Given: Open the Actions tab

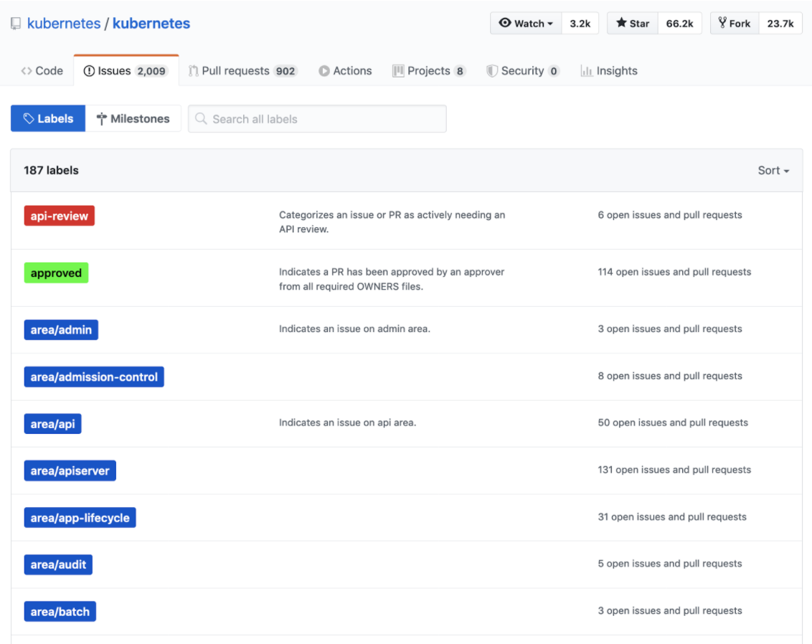Looking at the screenshot, I should pyautogui.click(x=345, y=71).
